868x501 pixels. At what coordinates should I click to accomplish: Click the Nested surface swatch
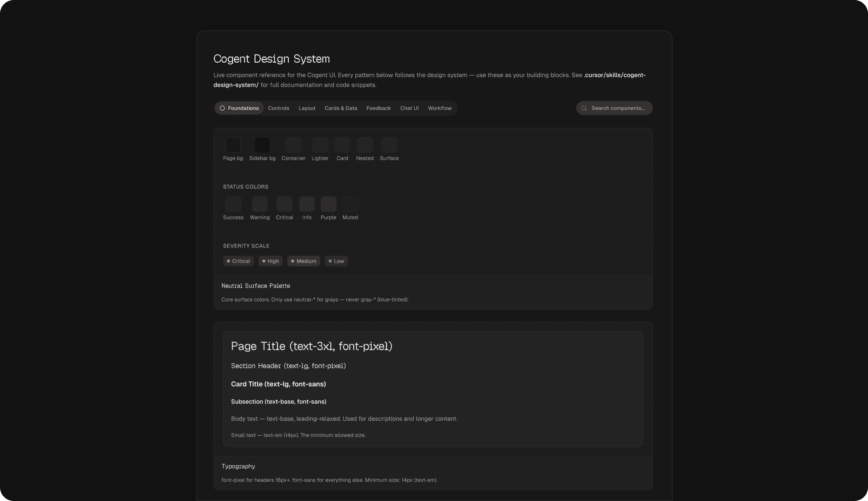click(x=364, y=145)
